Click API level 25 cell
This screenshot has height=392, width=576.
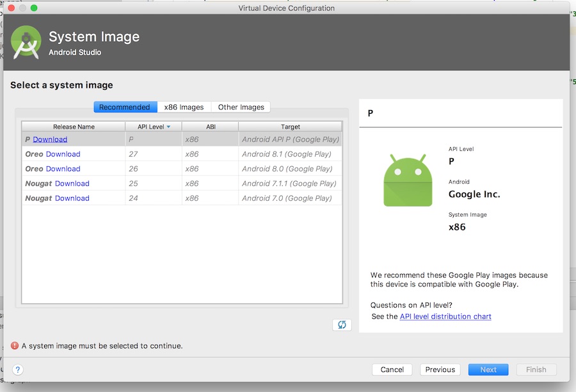[x=154, y=184]
